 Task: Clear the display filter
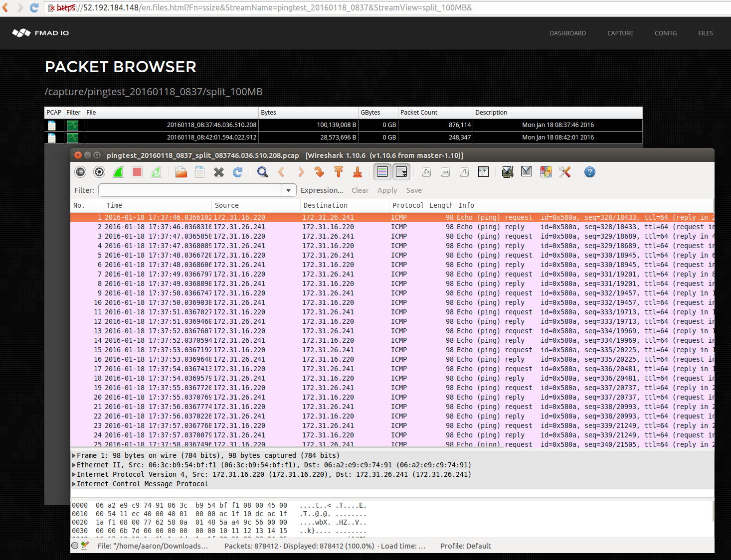pos(360,190)
